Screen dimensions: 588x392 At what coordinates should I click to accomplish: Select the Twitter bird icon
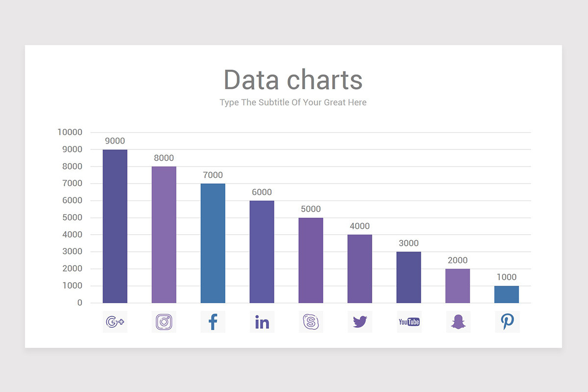point(360,322)
